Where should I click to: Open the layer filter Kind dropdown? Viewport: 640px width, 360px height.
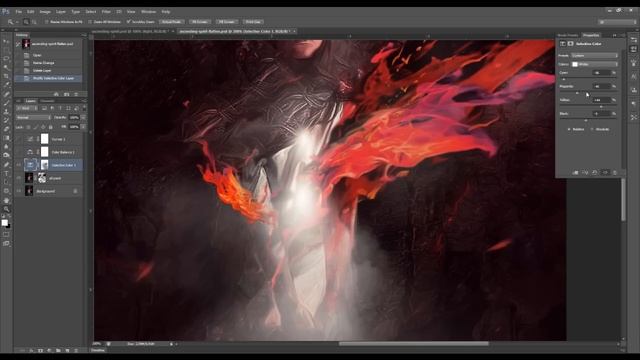click(27, 108)
